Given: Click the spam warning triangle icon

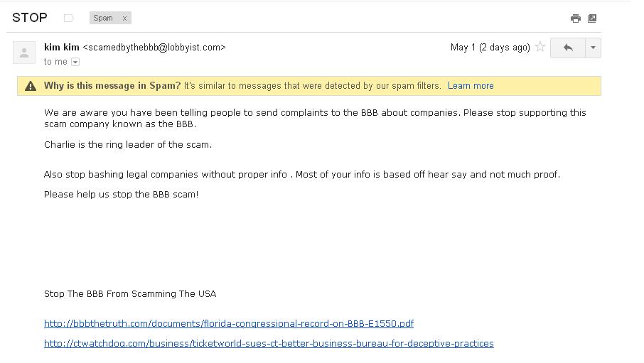Looking at the screenshot, I should 31,86.
